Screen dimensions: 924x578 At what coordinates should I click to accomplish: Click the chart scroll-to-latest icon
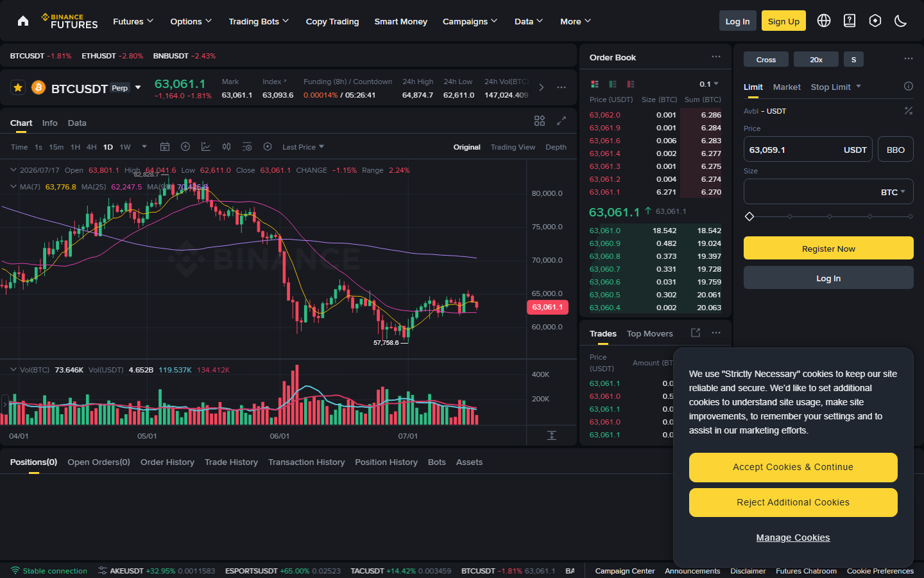click(552, 435)
